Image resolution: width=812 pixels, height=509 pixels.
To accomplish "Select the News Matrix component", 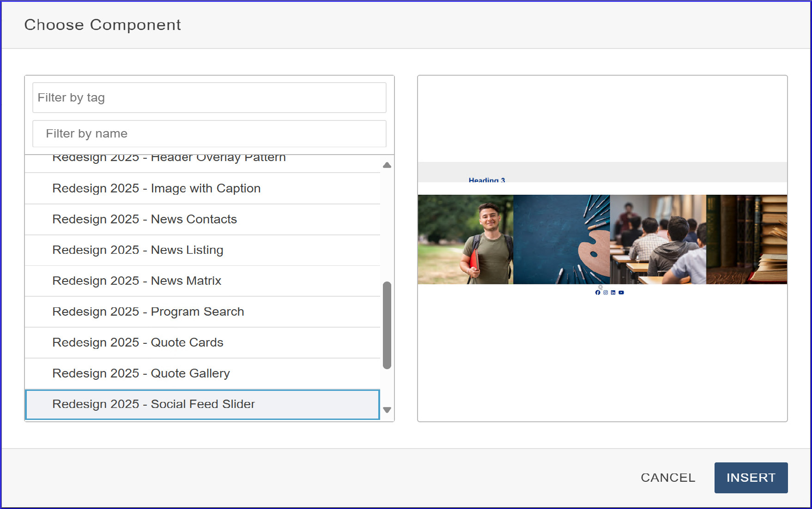I will [x=137, y=281].
